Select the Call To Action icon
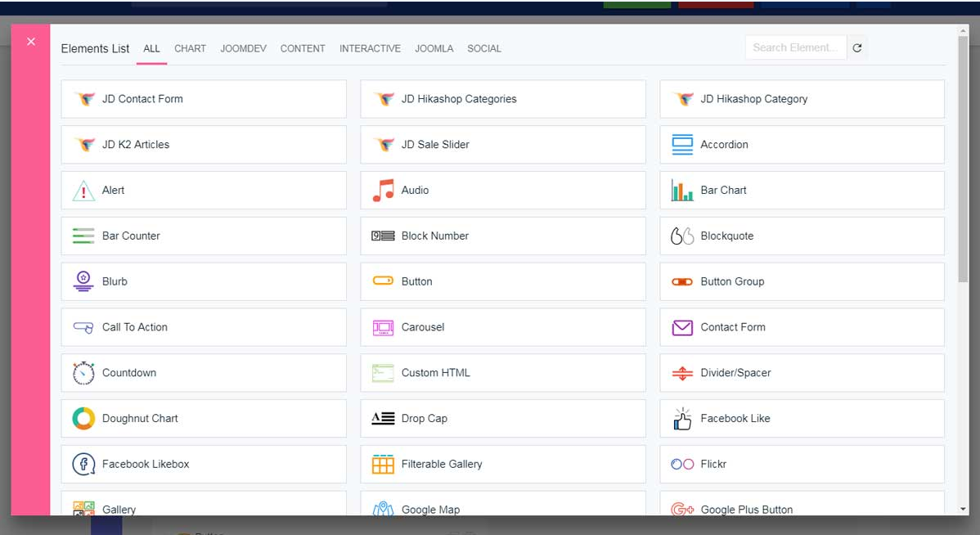980x535 pixels. [83, 327]
